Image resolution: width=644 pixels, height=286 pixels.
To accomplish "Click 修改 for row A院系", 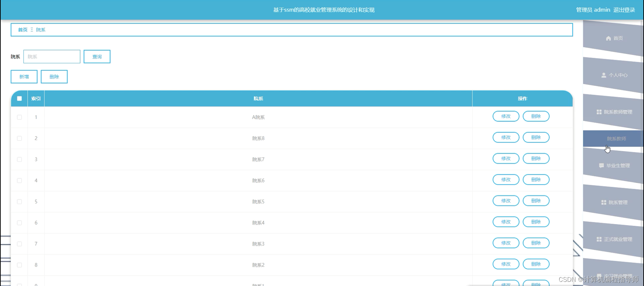I will point(506,116).
